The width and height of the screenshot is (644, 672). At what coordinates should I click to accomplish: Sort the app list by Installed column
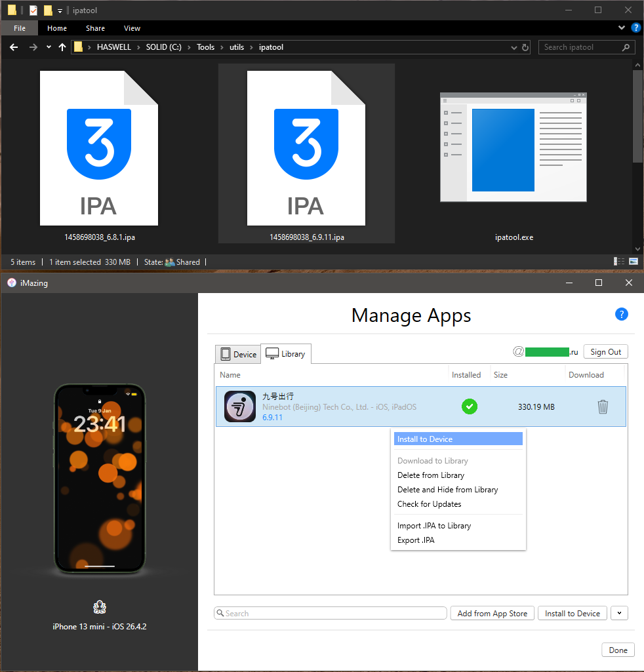pyautogui.click(x=466, y=375)
